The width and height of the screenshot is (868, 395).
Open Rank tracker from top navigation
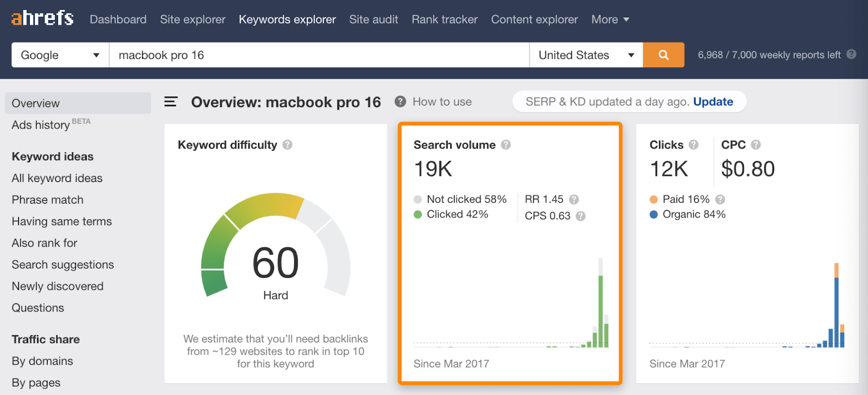444,20
